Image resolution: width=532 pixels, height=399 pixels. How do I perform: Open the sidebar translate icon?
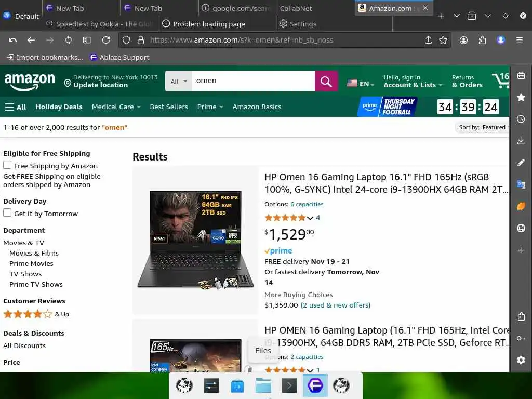pos(521,184)
